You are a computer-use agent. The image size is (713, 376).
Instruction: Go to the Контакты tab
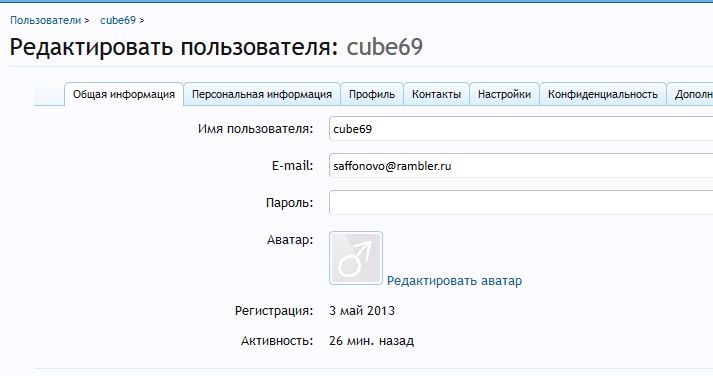437,94
